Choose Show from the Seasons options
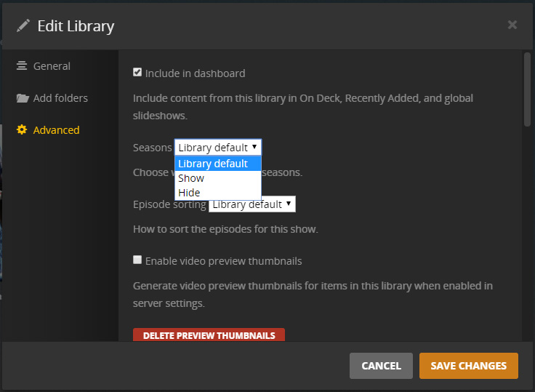Viewport: 535px width, 392px height. pos(191,178)
